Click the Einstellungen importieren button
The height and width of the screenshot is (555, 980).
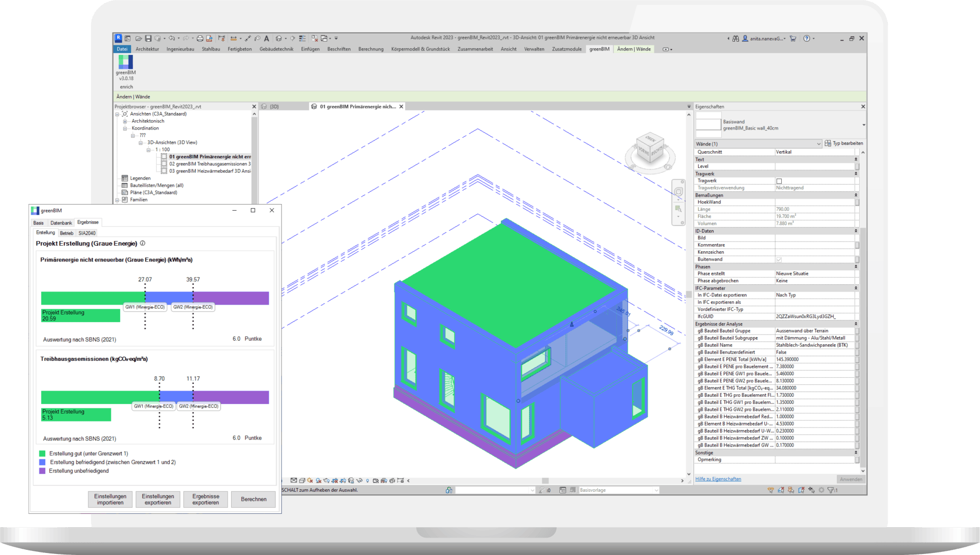click(110, 499)
